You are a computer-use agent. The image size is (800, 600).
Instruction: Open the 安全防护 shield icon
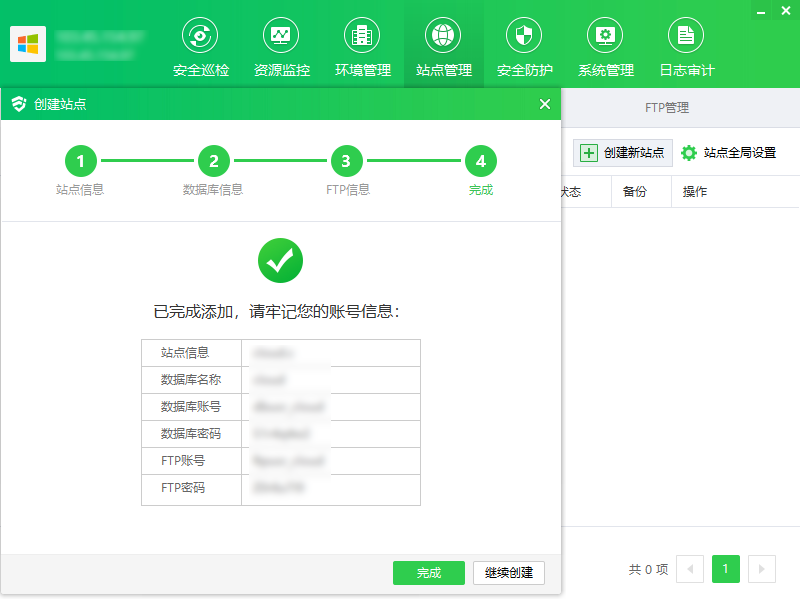524,35
